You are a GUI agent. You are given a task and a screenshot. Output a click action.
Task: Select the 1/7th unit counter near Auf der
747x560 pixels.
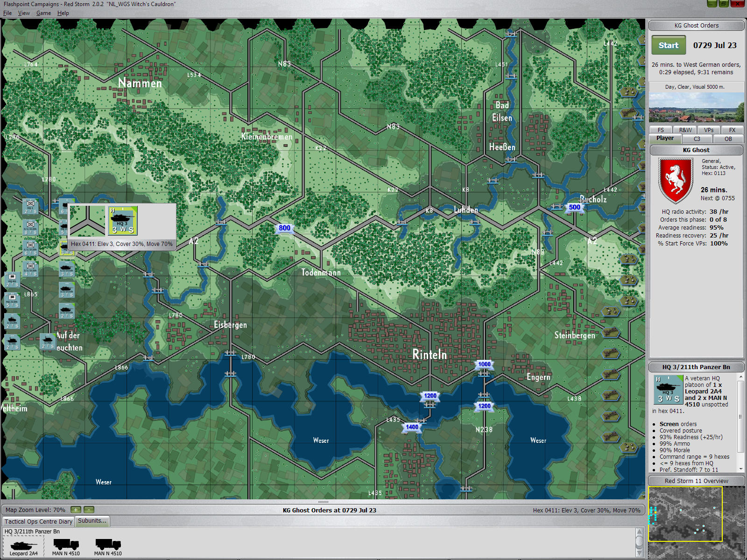coord(47,341)
